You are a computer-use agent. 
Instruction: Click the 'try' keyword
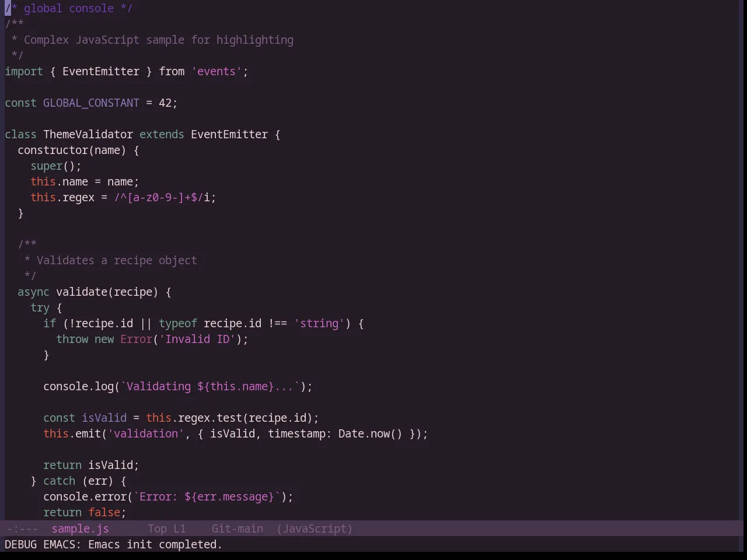click(40, 307)
